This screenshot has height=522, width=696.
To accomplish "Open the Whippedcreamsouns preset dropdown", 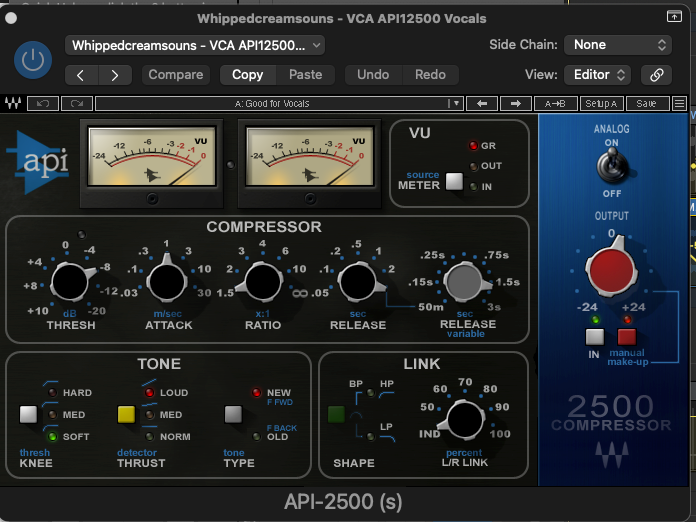I will tap(195, 45).
